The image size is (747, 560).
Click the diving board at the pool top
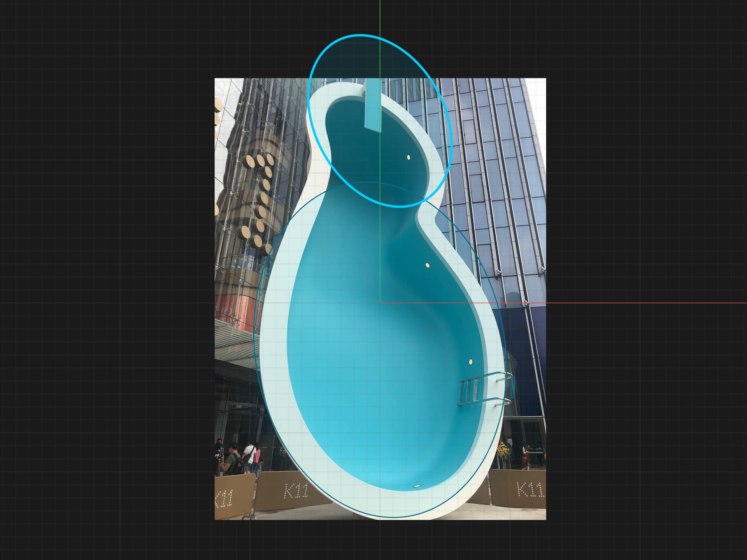click(x=373, y=104)
